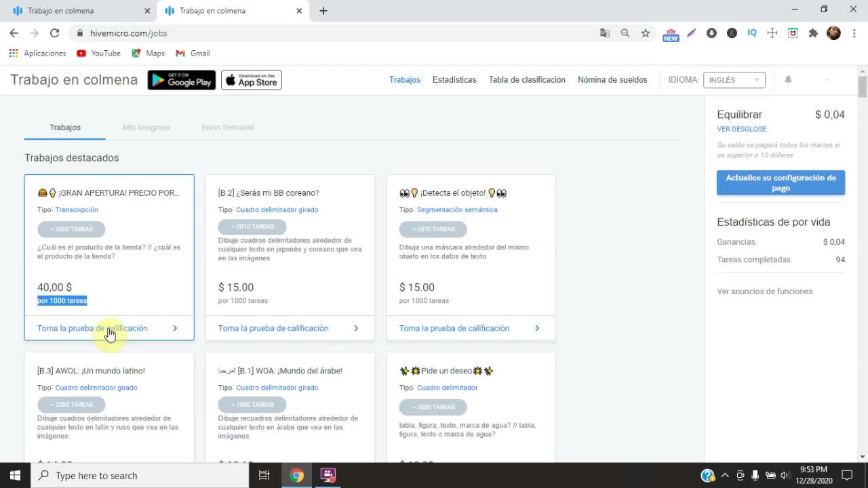The width and height of the screenshot is (868, 488).
Task: Click the ~1970 TAREAS badge
Action: pyautogui.click(x=433, y=229)
